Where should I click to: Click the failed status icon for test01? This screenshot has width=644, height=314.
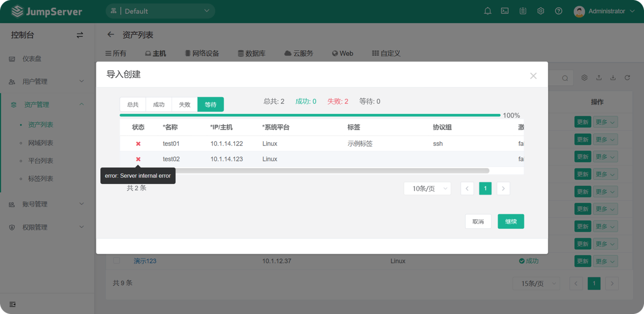click(x=138, y=144)
